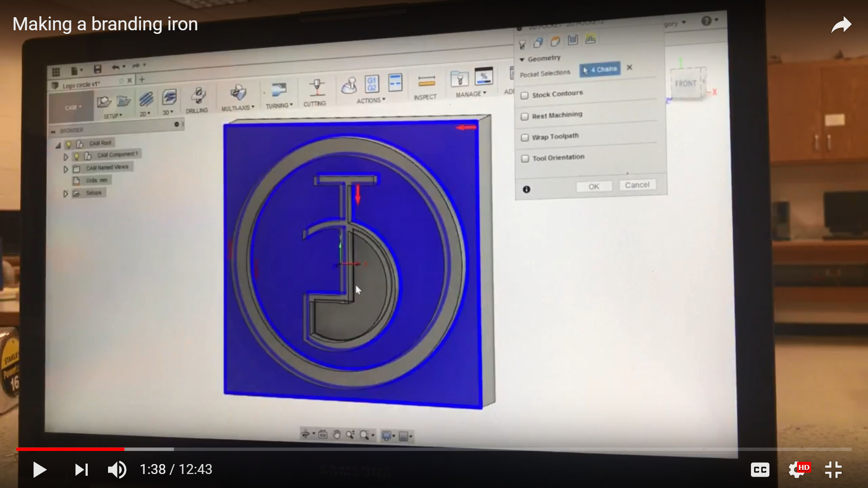Seek on the video progress bar

pos(434,449)
